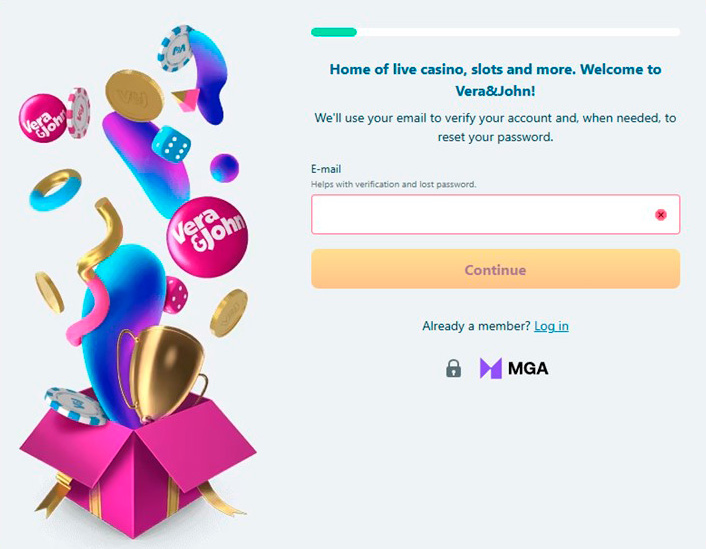
Task: Click the purple MGA license logo
Action: [x=514, y=368]
